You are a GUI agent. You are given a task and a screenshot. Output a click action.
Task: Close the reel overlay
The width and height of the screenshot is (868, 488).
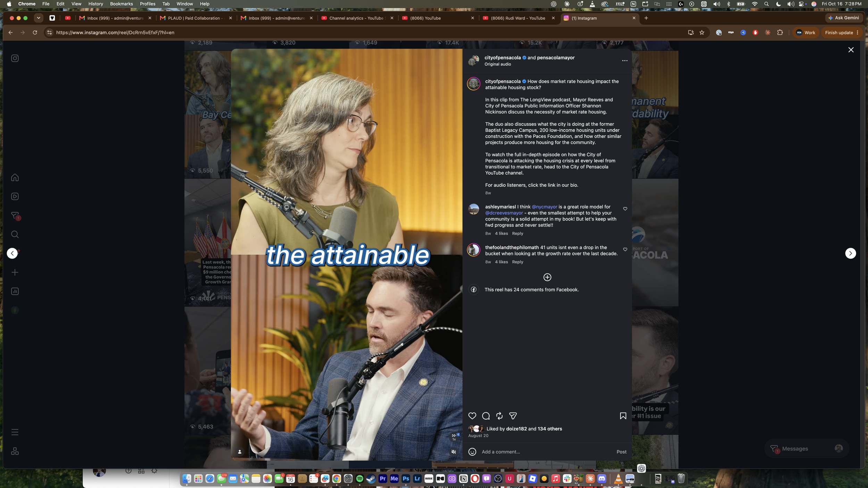[851, 50]
